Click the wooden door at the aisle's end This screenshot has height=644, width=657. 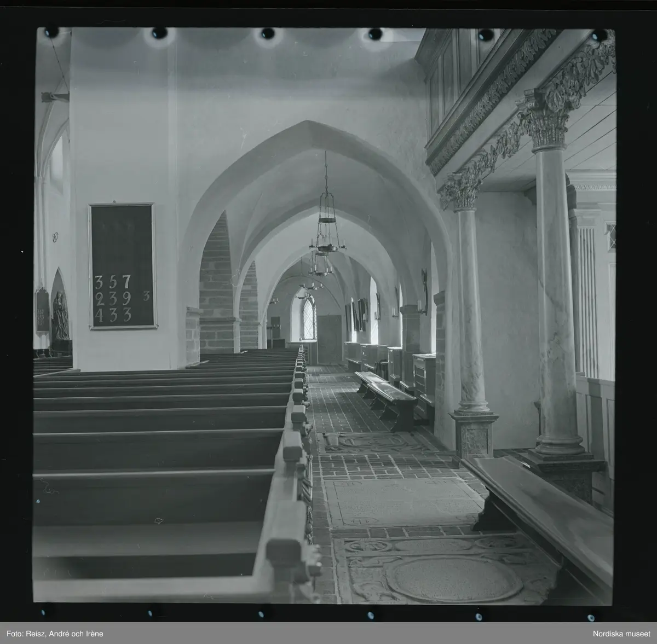tap(330, 339)
